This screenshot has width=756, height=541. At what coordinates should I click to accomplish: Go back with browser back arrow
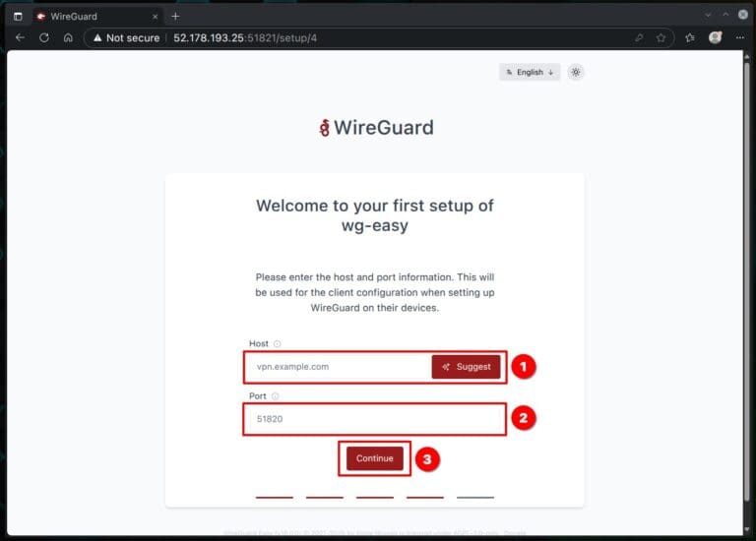coord(20,37)
